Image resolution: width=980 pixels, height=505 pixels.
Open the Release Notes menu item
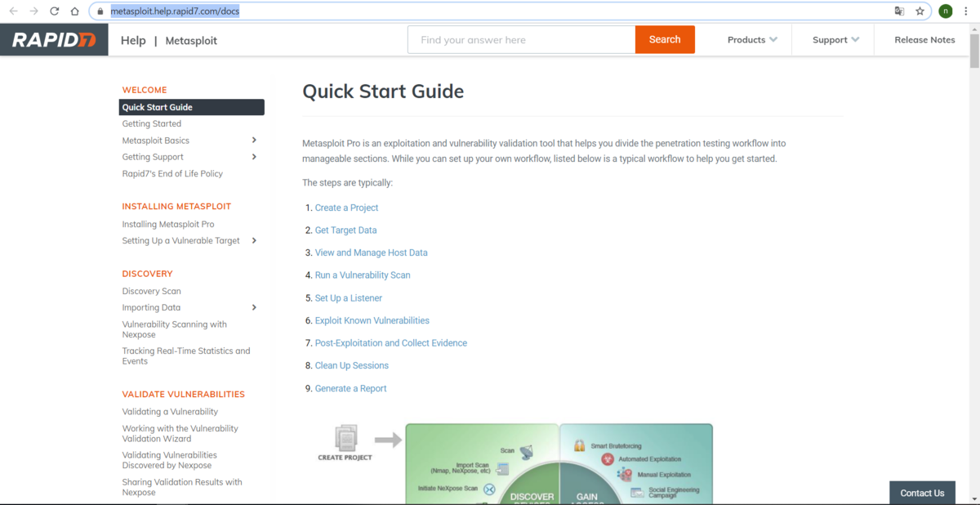(x=924, y=39)
